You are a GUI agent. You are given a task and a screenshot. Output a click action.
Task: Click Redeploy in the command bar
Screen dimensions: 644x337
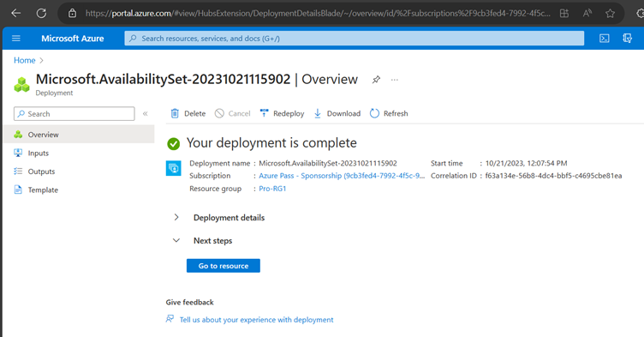(x=282, y=113)
